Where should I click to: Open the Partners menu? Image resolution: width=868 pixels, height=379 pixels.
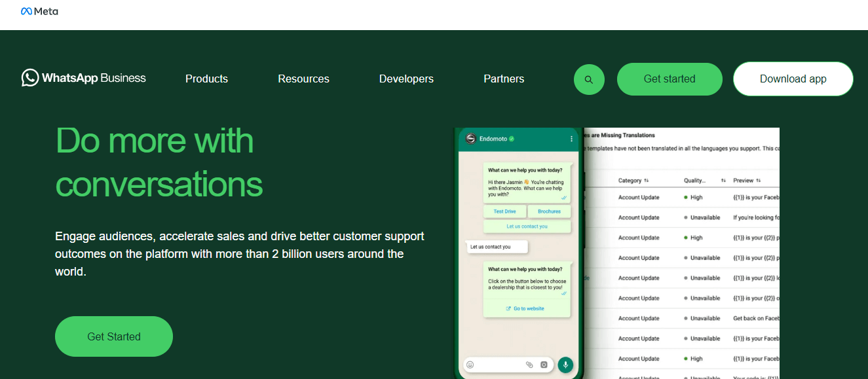point(504,79)
